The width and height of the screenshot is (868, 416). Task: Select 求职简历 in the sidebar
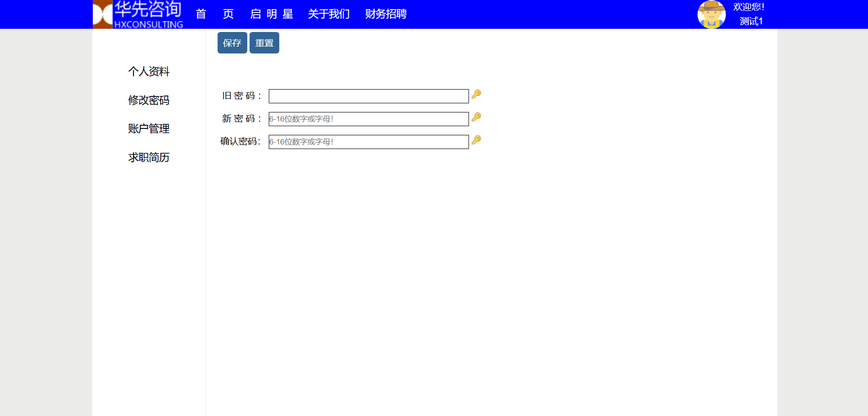pos(149,158)
